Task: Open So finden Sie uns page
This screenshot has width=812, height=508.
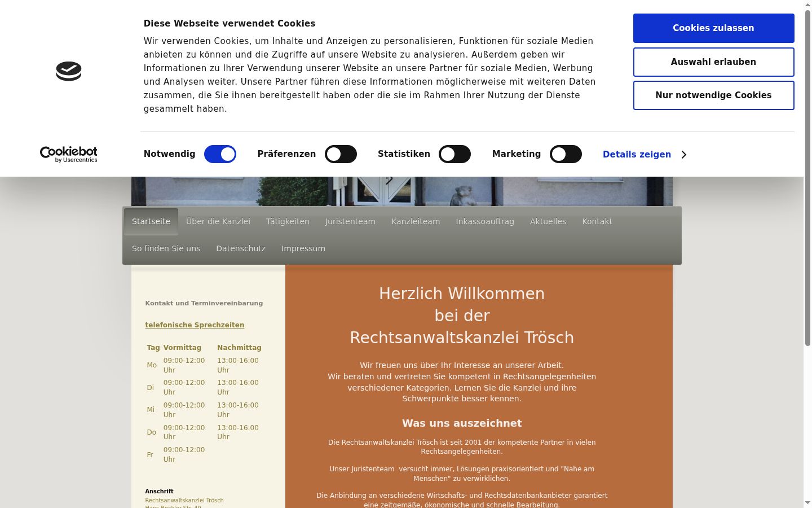Action: point(166,248)
